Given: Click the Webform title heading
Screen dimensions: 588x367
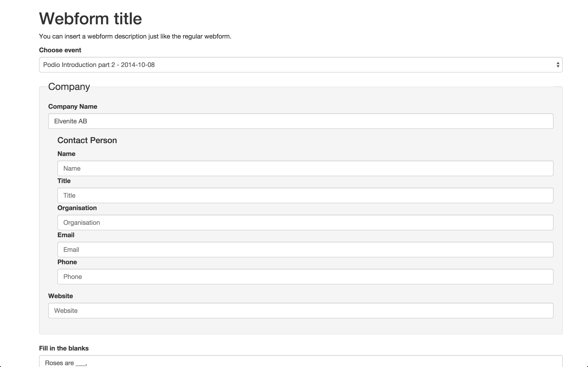Looking at the screenshot, I should 90,19.
